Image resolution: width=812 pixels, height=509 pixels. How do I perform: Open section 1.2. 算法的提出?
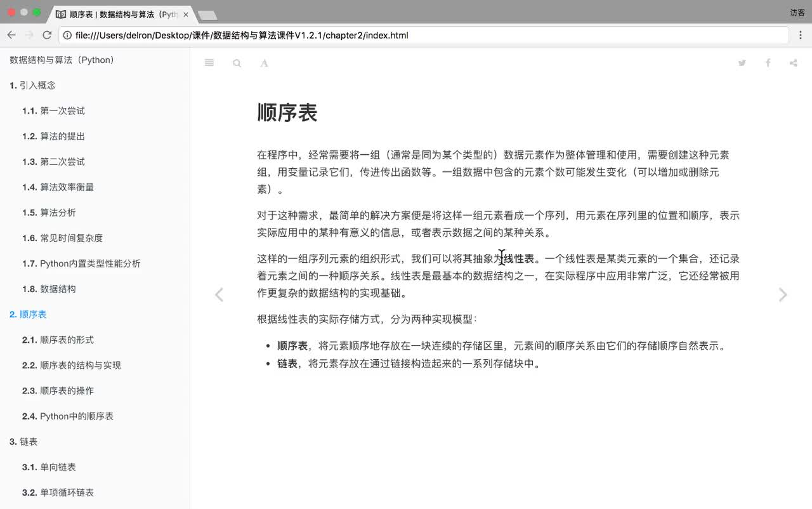pyautogui.click(x=53, y=136)
